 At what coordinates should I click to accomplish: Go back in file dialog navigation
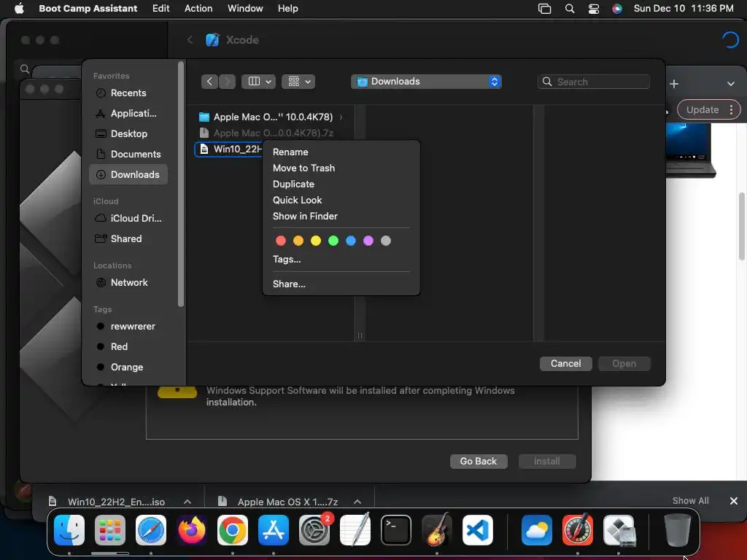click(209, 82)
